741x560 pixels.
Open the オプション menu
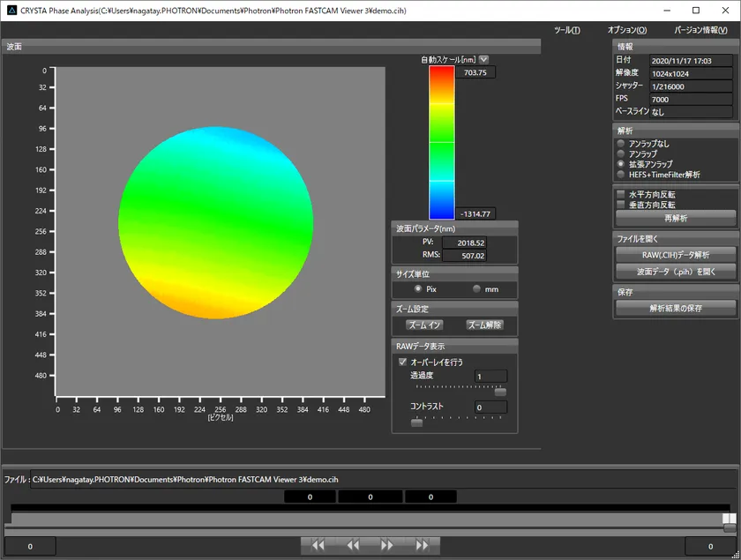[627, 30]
